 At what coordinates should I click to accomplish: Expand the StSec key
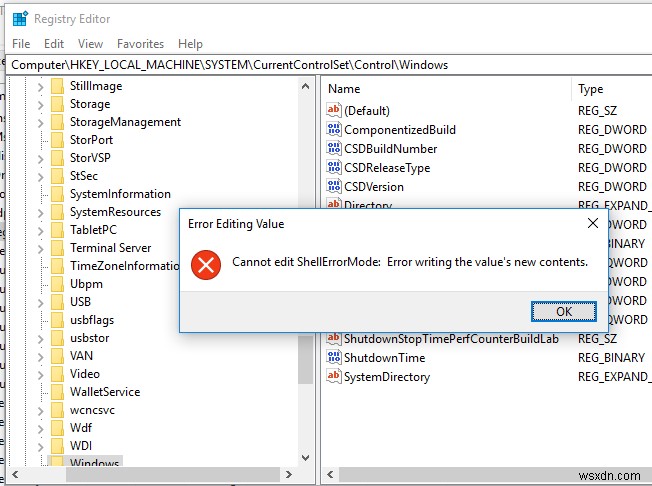click(x=40, y=177)
